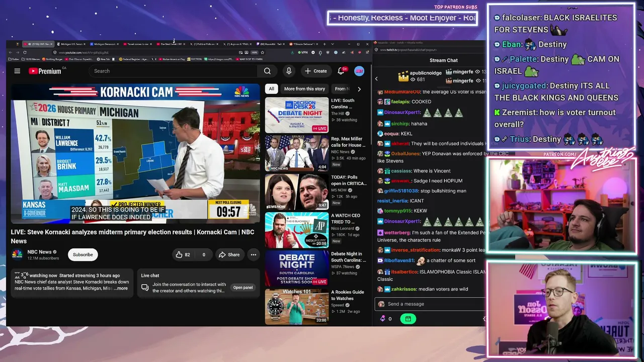Click the YouTube search magnifier button
This screenshot has height=362, width=644.
pos(267,71)
